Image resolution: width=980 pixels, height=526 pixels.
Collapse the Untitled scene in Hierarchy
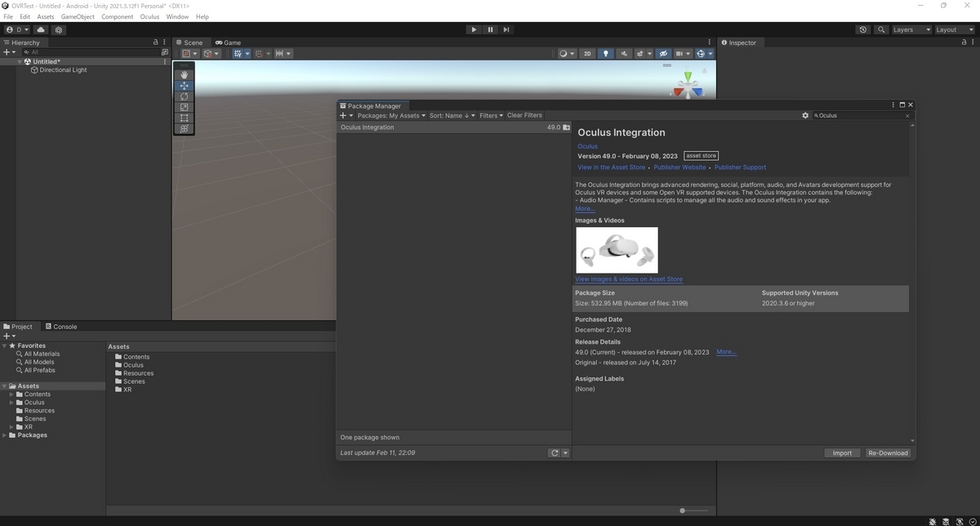click(20, 61)
